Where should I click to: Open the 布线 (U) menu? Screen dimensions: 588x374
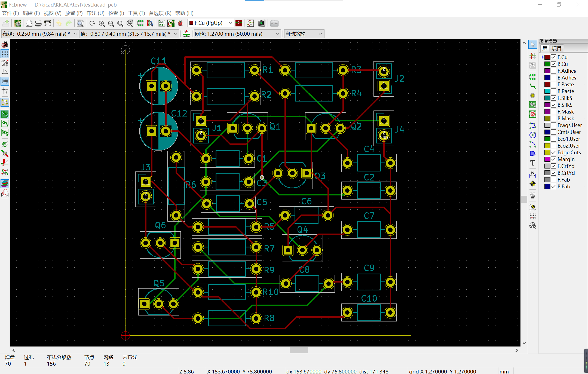(x=95, y=13)
